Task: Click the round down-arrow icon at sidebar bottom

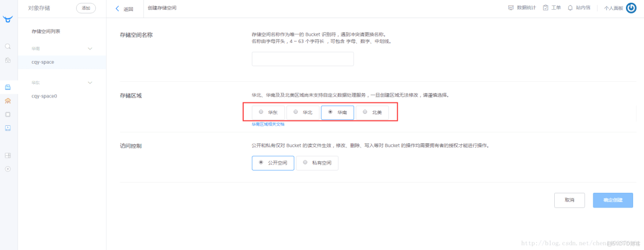Action: click(8, 169)
